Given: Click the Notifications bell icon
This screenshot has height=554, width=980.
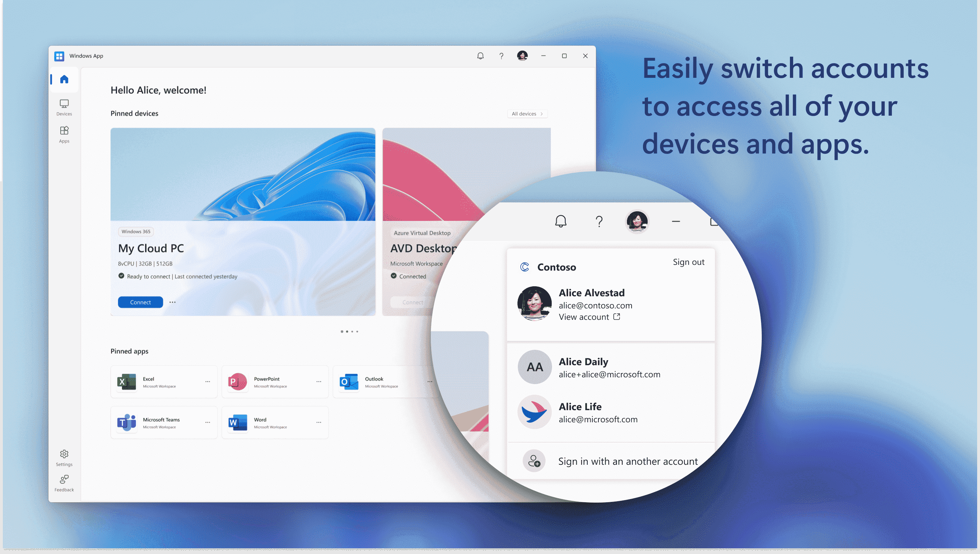Looking at the screenshot, I should [480, 55].
